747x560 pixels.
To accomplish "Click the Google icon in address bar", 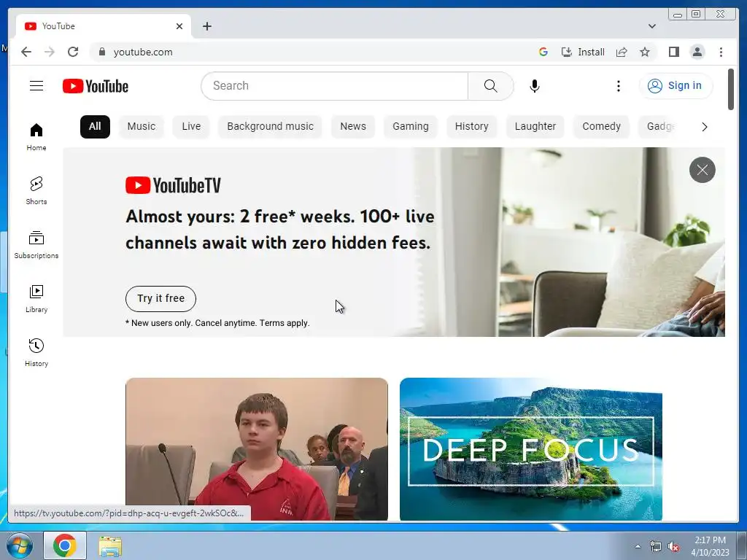I will 543,52.
